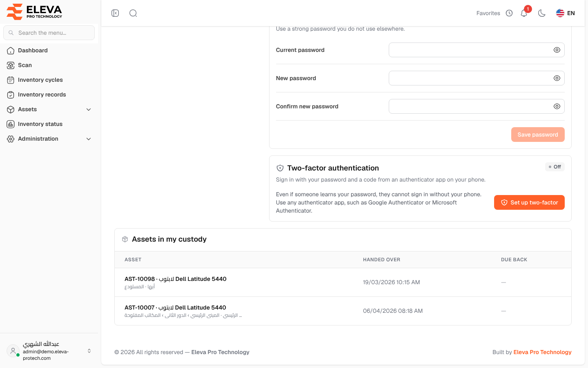Click the Scan icon in sidebar
Viewport: 588px width, 368px height.
tap(11, 65)
